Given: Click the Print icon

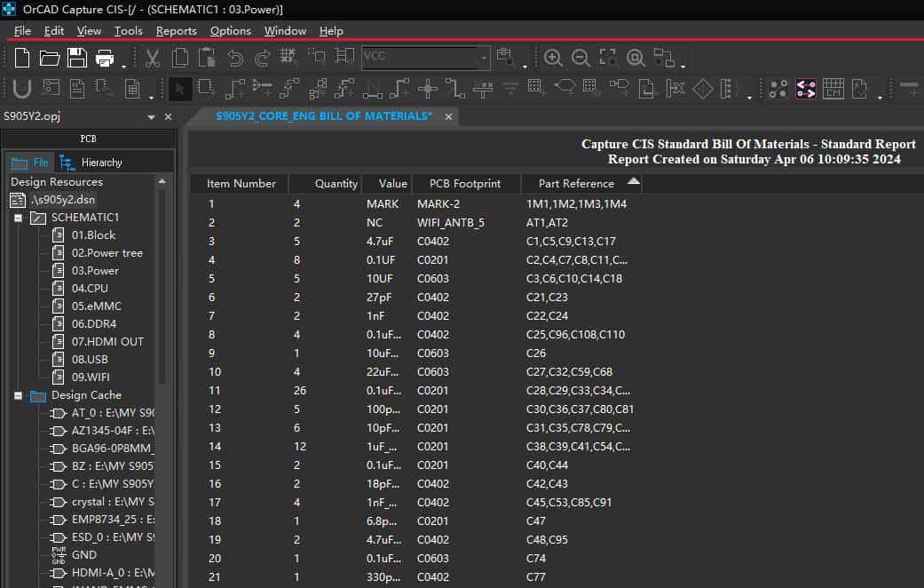Looking at the screenshot, I should coord(105,59).
